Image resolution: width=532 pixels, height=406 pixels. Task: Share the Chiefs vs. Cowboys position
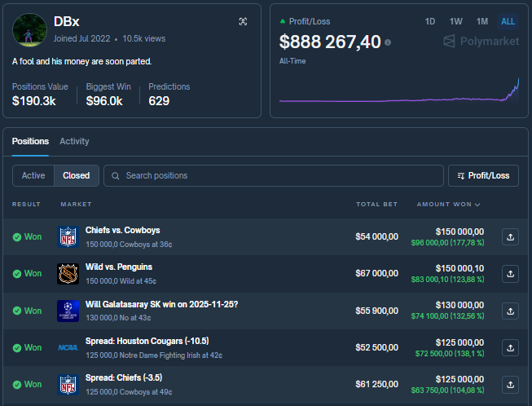510,237
